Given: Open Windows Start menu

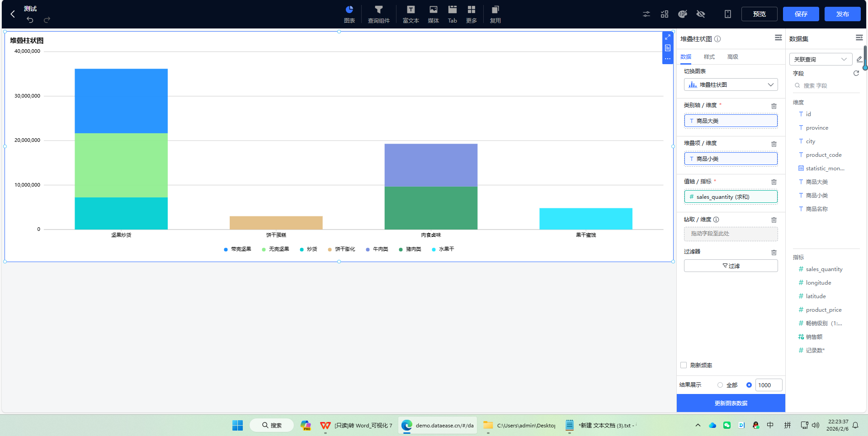Looking at the screenshot, I should 237,425.
